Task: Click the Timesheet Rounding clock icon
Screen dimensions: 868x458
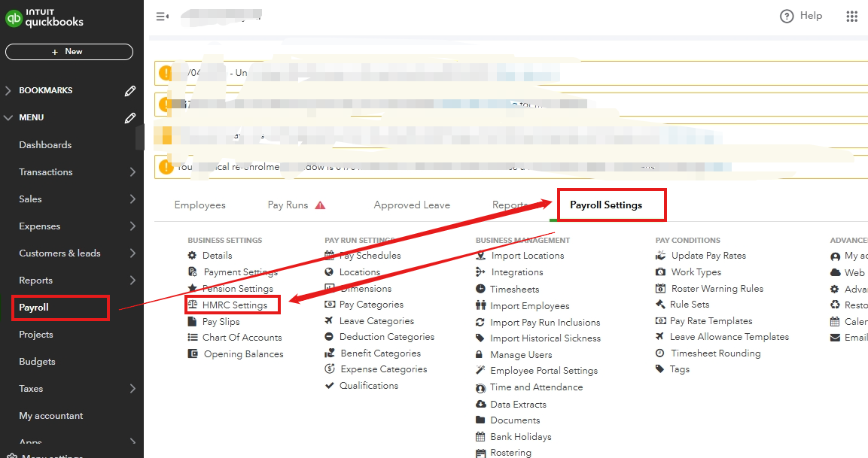Action: [660, 353]
